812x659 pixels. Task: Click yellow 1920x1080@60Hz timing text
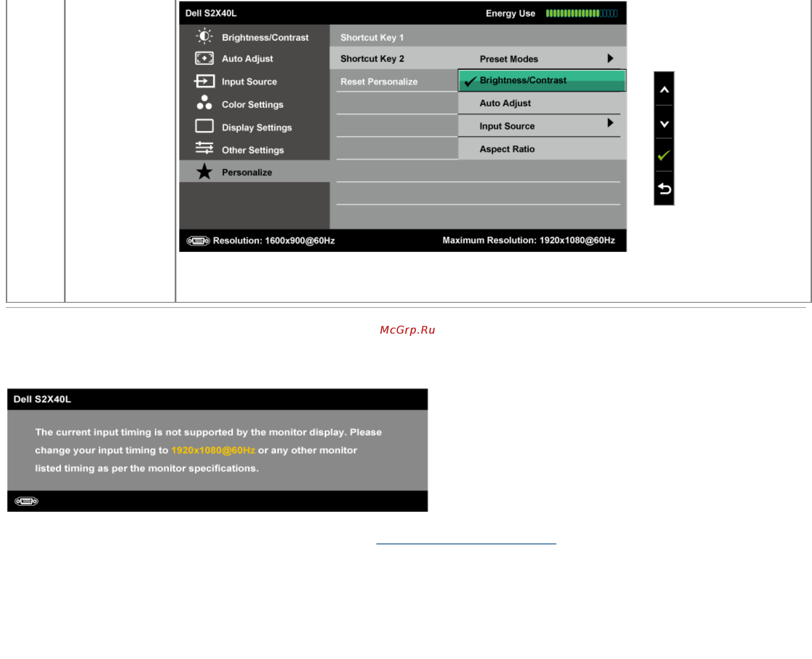point(213,450)
